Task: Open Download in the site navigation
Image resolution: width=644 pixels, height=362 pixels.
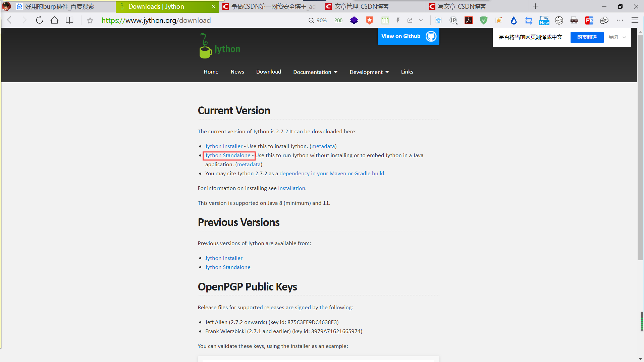Action: (x=269, y=72)
